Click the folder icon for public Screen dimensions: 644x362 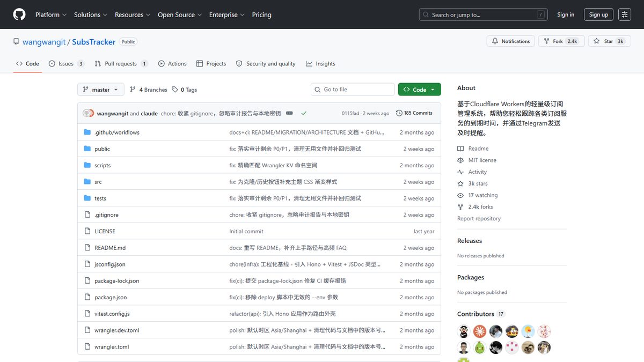pyautogui.click(x=87, y=149)
